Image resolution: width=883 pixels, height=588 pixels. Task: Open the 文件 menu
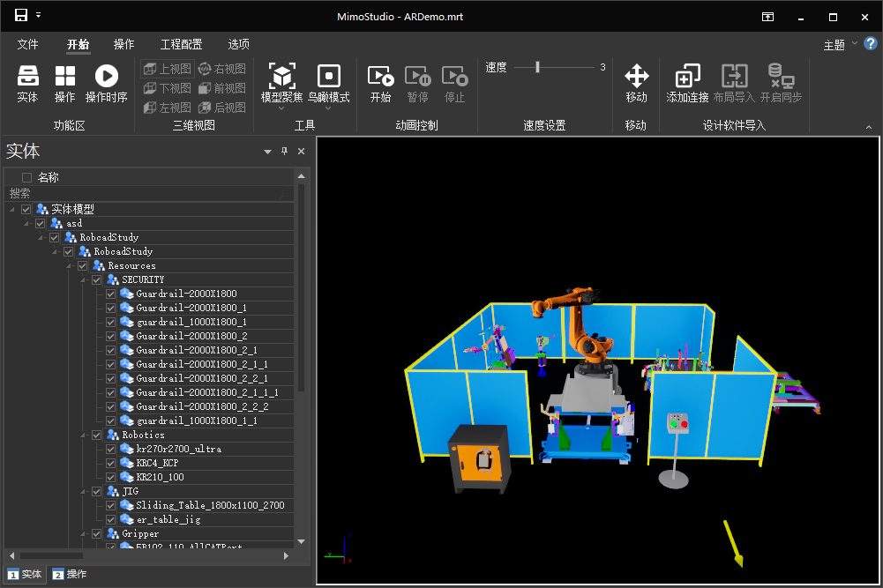coord(27,44)
